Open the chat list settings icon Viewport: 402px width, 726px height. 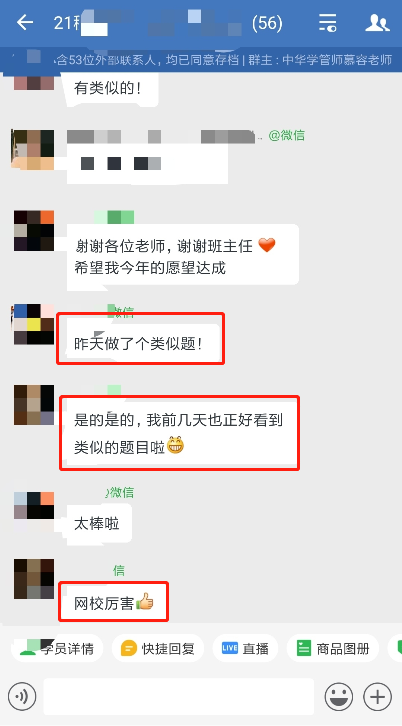tap(327, 23)
